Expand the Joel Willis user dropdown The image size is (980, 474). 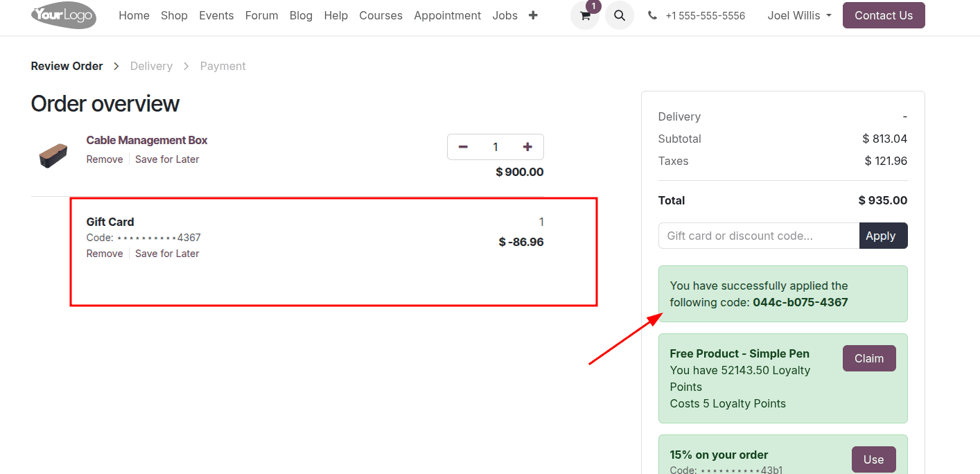799,15
